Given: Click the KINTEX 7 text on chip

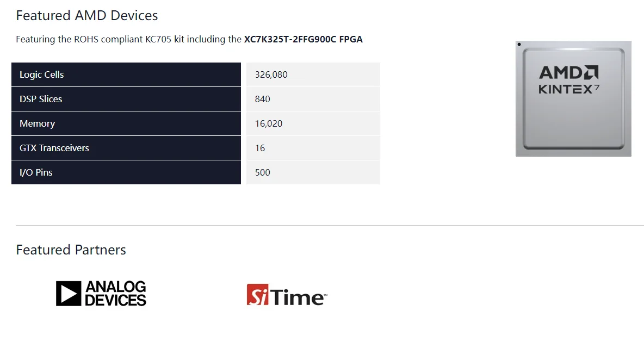Looking at the screenshot, I should point(569,89).
